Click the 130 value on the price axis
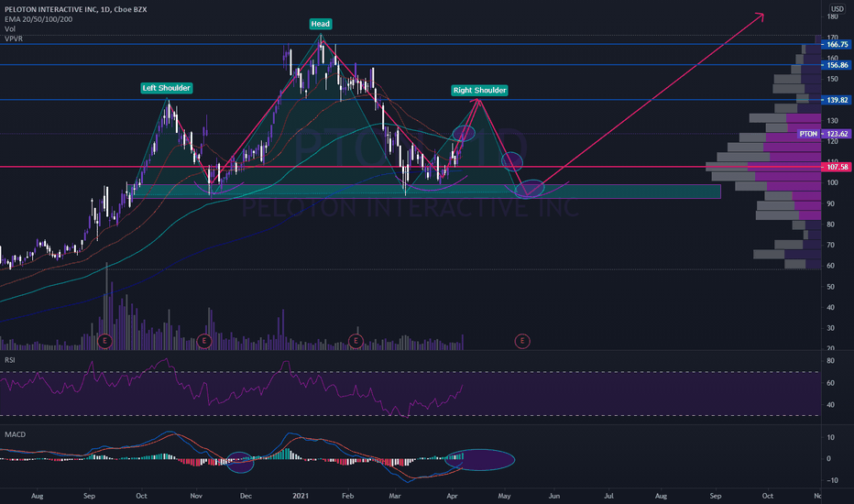854x504 pixels. click(832, 120)
